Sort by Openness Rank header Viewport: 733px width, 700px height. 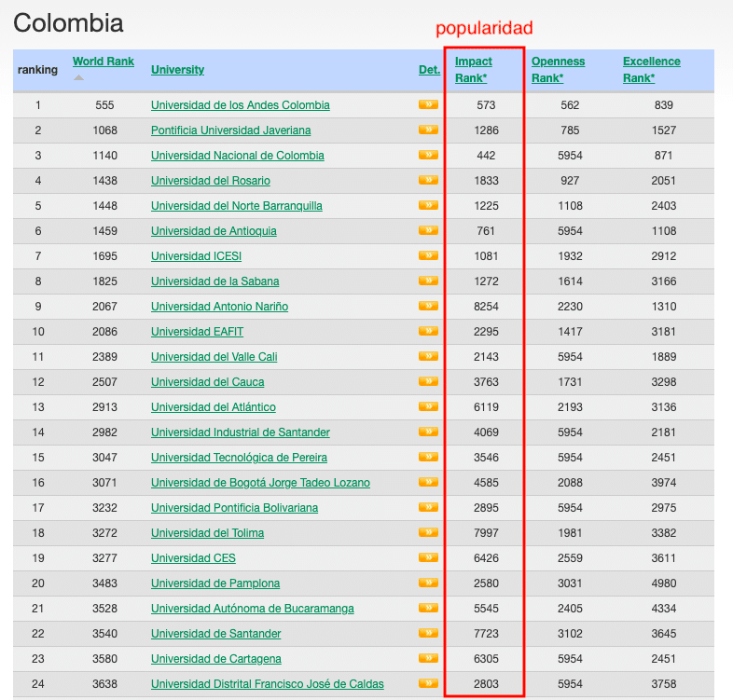point(558,70)
